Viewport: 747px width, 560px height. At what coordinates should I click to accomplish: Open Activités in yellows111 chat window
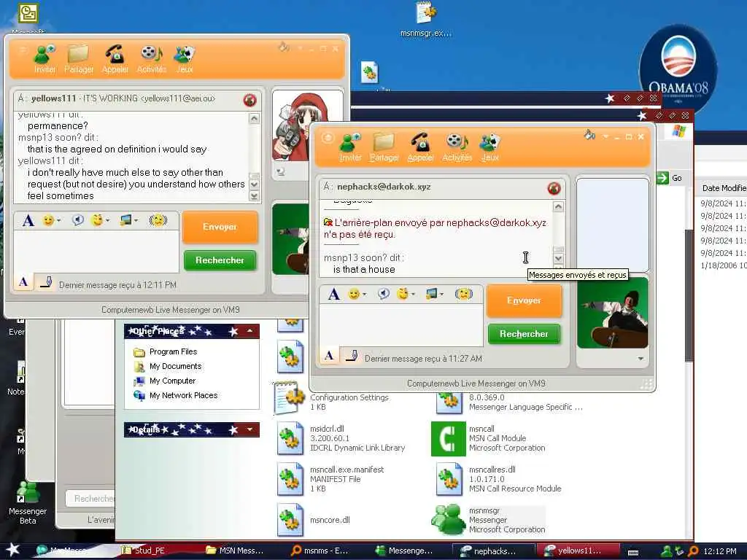(152, 58)
